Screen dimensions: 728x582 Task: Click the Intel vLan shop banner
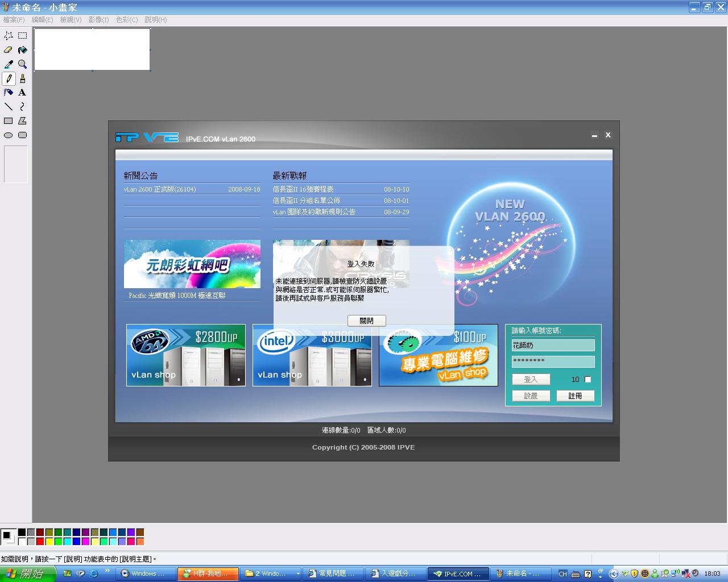(312, 355)
